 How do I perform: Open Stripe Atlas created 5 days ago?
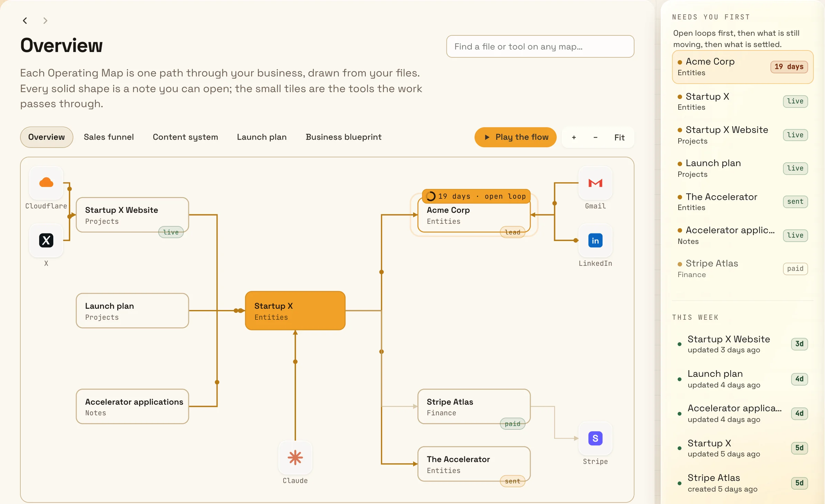point(742,483)
